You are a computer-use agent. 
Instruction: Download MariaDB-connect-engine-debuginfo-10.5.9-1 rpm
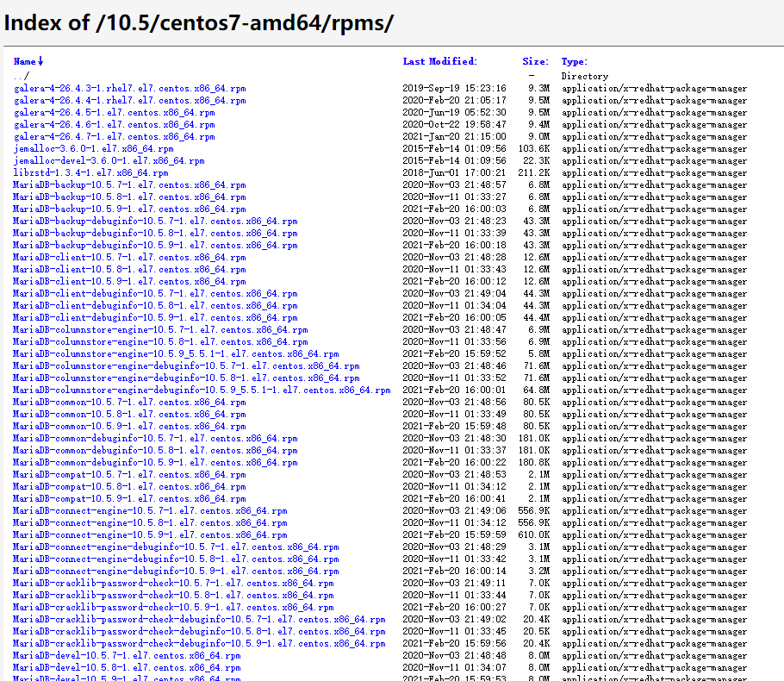176,571
